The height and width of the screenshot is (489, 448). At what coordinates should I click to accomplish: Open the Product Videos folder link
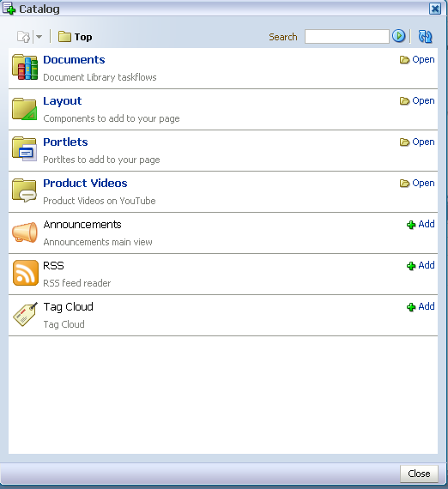pos(417,183)
